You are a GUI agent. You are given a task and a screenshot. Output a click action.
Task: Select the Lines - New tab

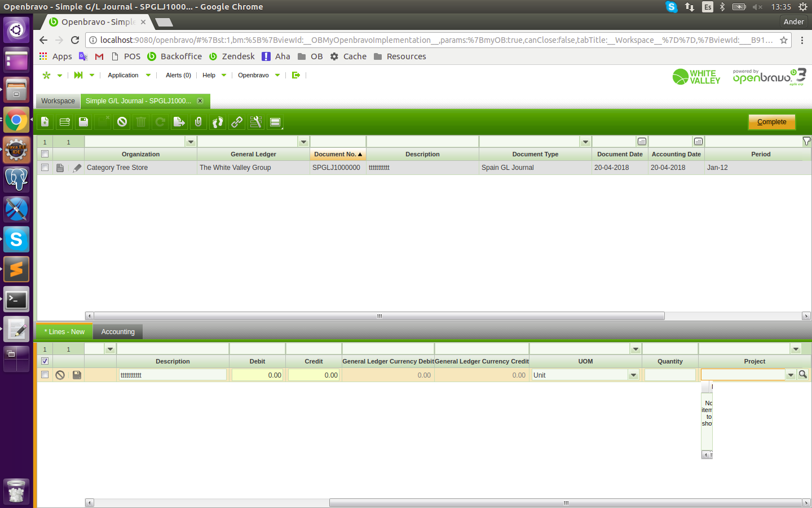coord(64,332)
